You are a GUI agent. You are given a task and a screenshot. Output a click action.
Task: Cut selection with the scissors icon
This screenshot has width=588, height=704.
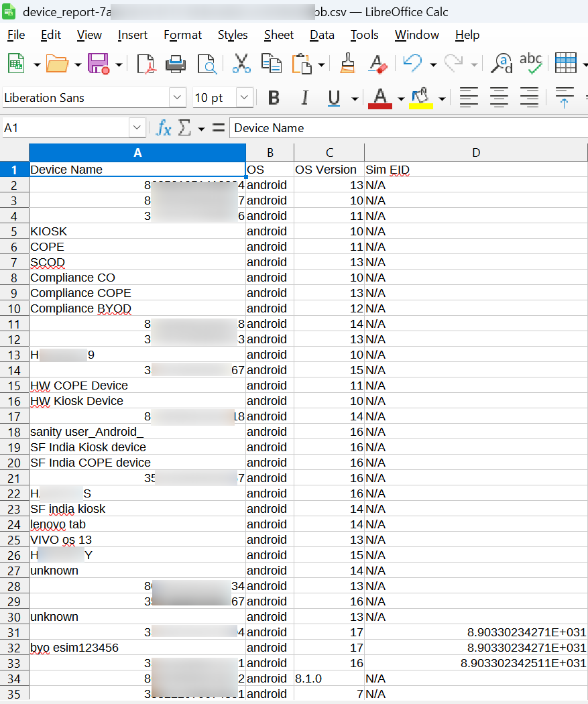click(241, 63)
